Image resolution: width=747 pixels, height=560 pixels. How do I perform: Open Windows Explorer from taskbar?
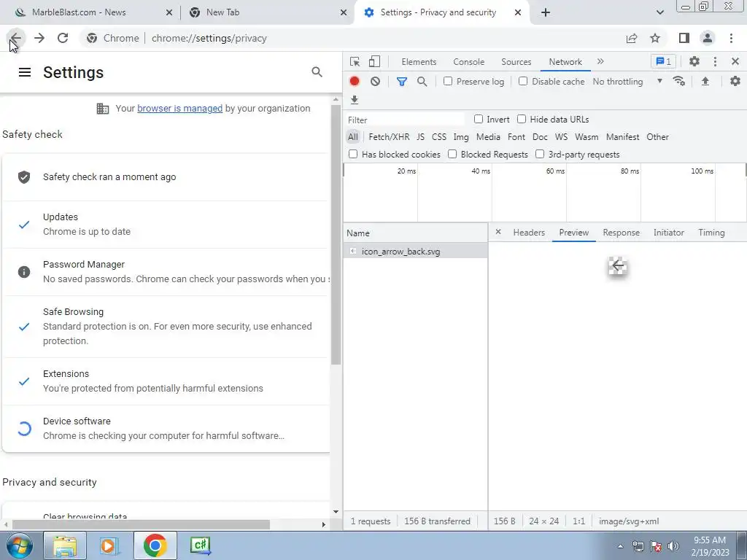(x=65, y=545)
